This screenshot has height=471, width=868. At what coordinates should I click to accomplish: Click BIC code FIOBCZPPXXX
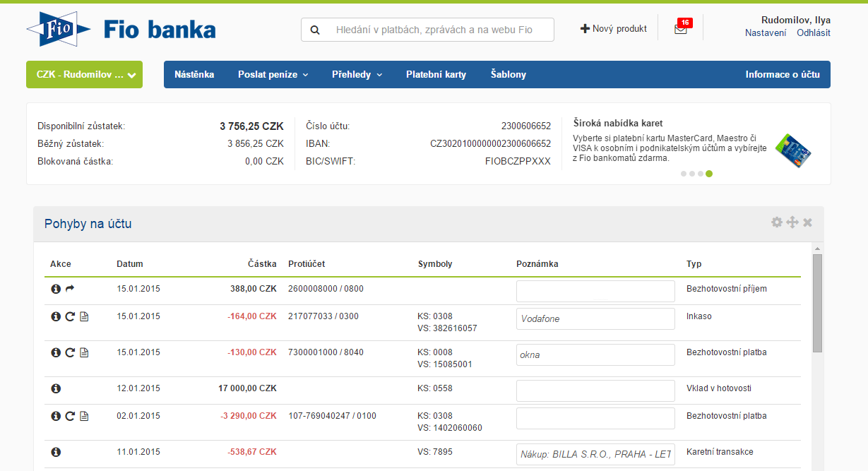coord(518,161)
